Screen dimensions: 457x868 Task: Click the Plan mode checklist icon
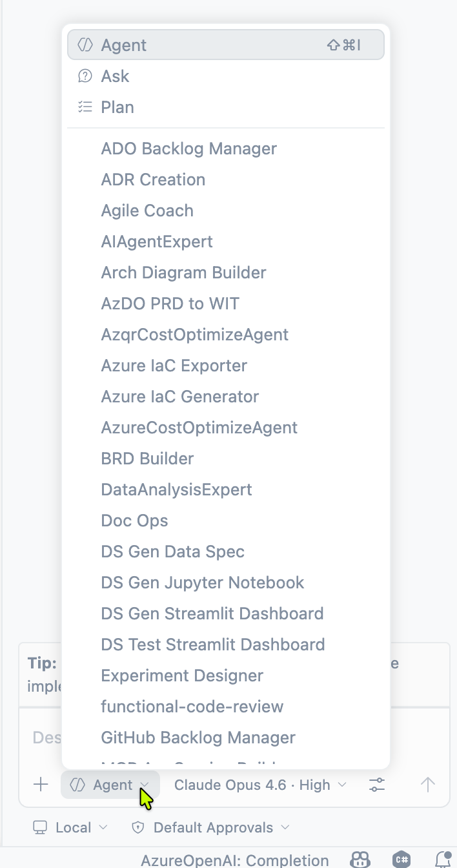(x=85, y=107)
